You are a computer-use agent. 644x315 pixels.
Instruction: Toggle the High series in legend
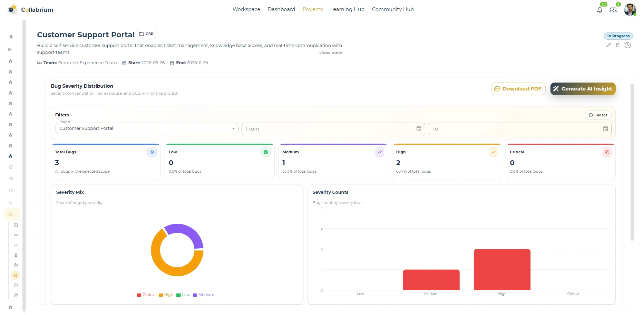[166, 295]
